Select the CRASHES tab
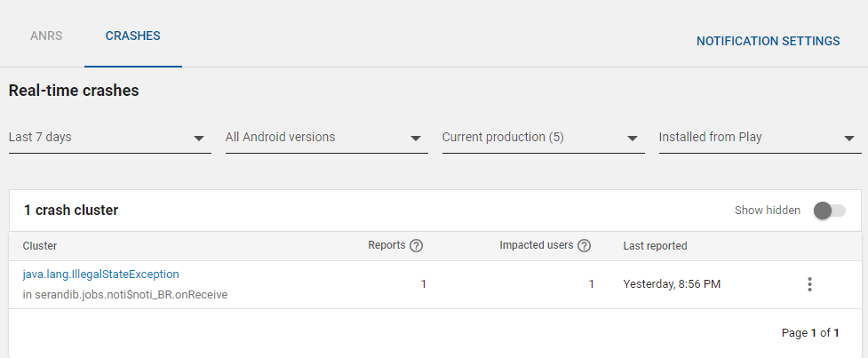This screenshot has height=358, width=868. (x=132, y=36)
